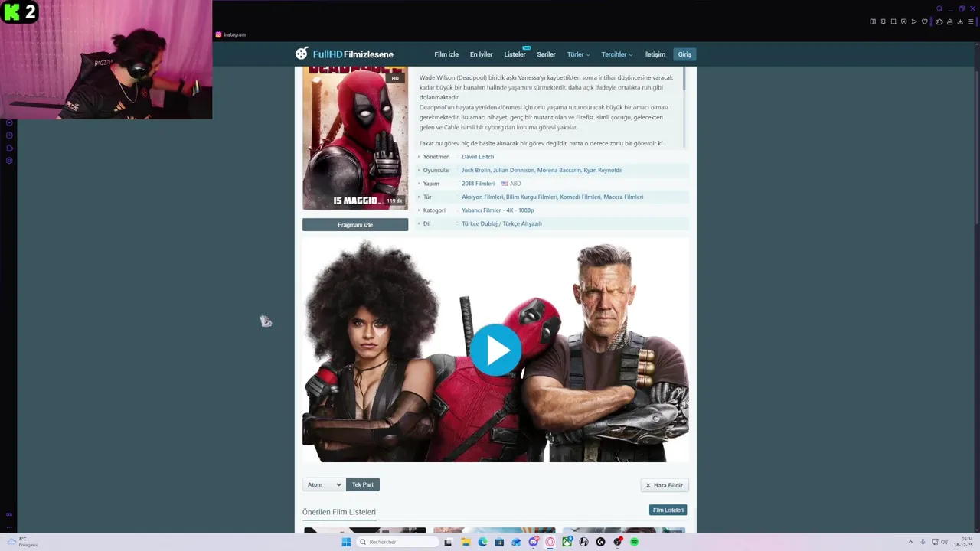Click the Fragmanı izle button

[x=355, y=224]
